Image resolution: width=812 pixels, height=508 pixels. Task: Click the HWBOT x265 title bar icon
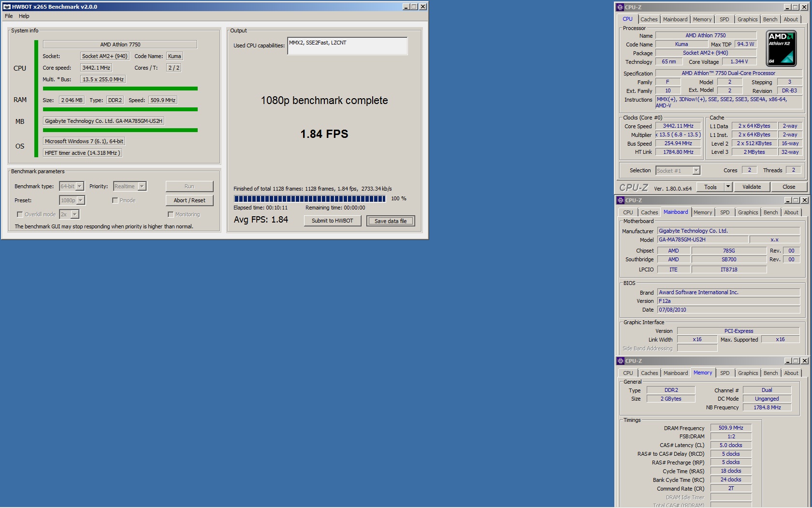(x=7, y=7)
